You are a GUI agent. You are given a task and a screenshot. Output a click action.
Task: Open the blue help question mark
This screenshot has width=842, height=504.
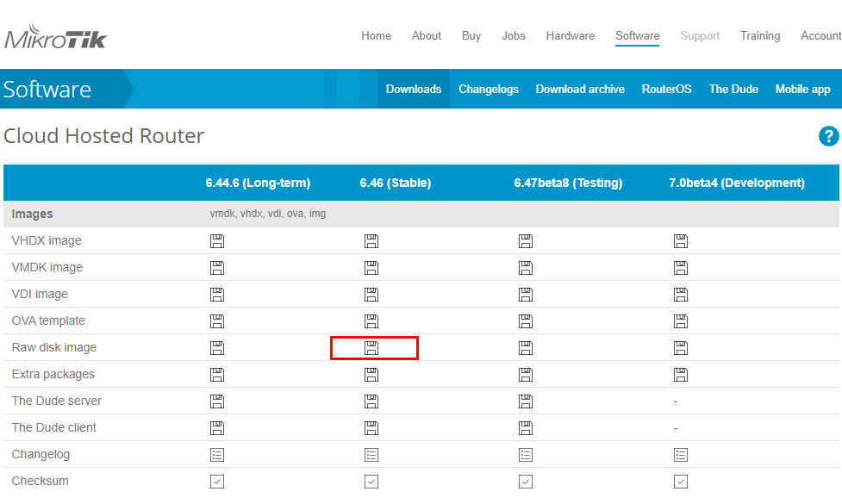(x=828, y=136)
